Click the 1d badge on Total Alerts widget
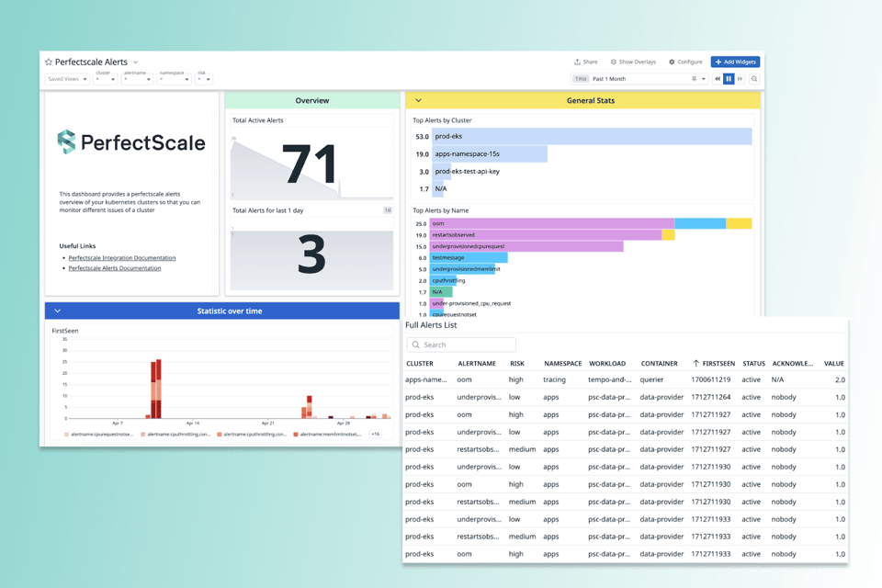 click(388, 209)
